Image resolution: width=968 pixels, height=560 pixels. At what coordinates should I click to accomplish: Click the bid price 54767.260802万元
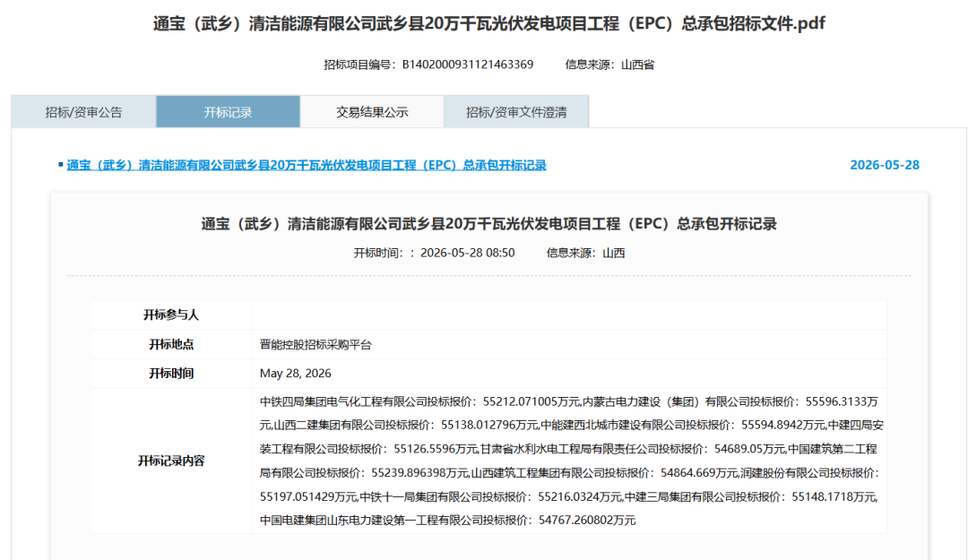586,520
